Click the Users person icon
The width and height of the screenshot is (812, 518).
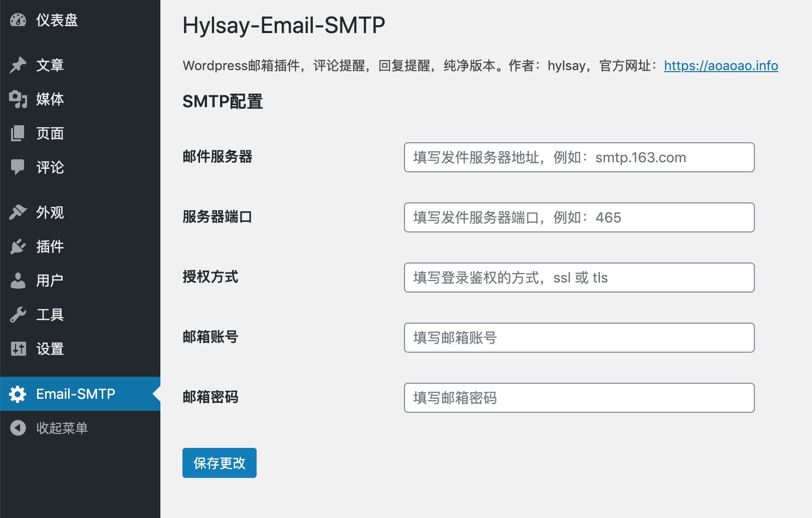click(x=18, y=281)
